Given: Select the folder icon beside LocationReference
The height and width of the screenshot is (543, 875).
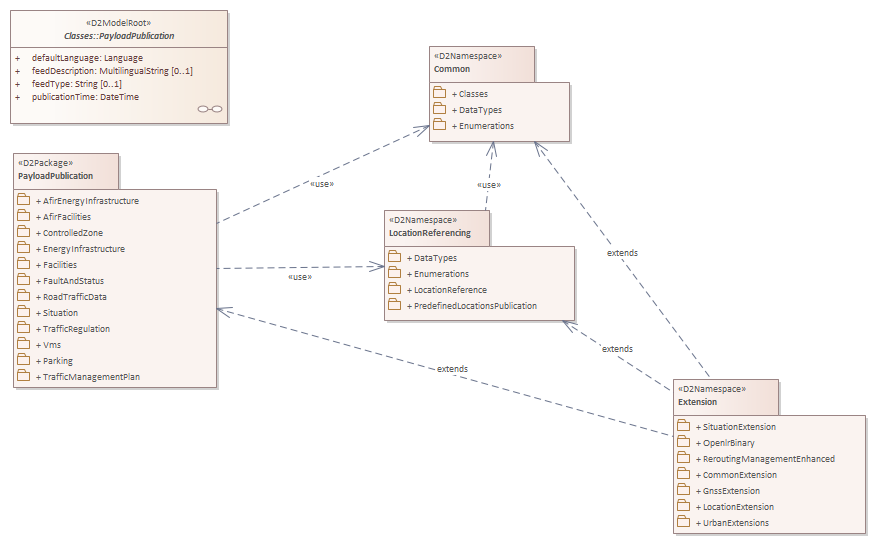Looking at the screenshot, I should click(x=394, y=289).
